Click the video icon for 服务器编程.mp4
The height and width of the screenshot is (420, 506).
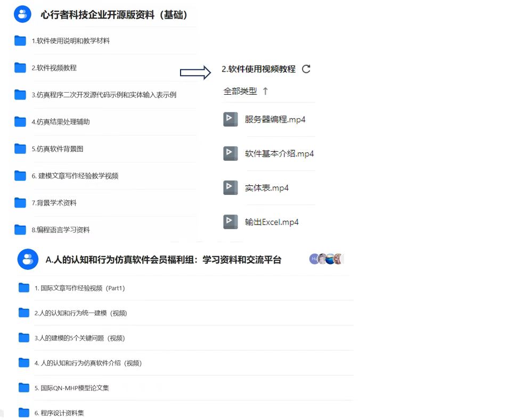[x=230, y=119]
